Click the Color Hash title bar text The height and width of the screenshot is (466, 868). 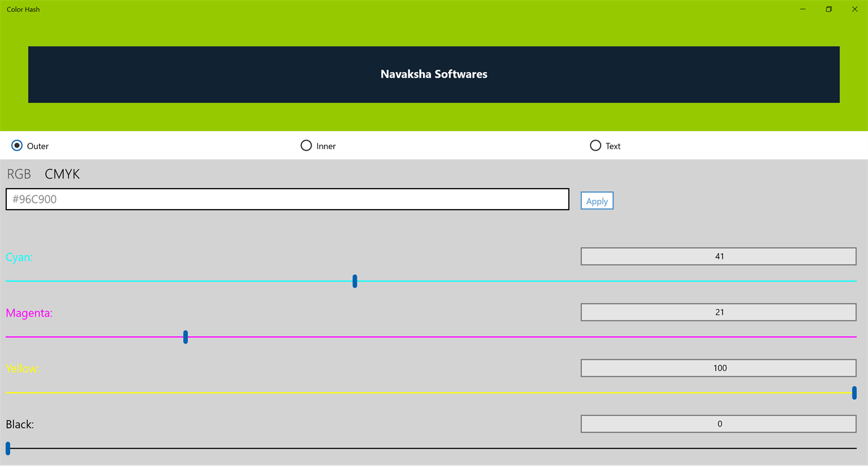(x=23, y=9)
